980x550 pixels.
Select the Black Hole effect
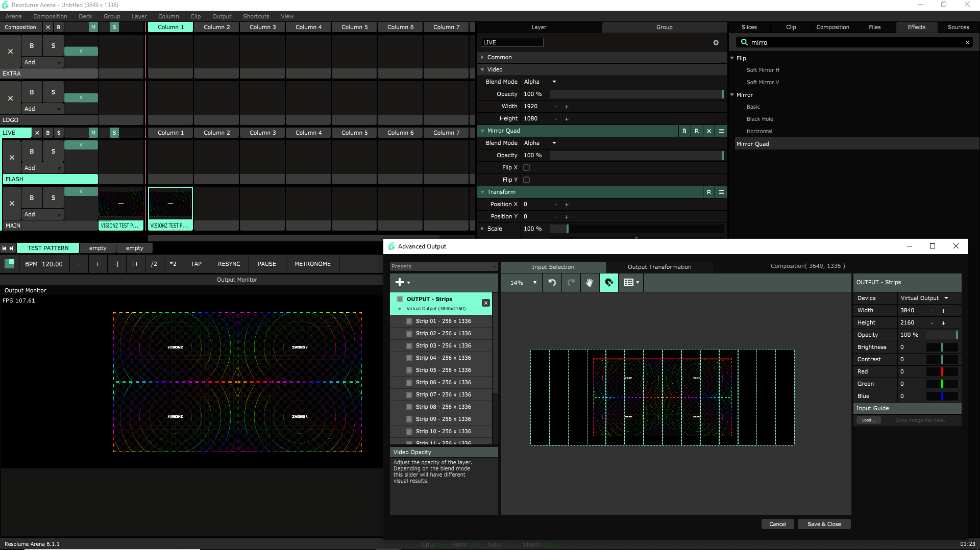(759, 119)
